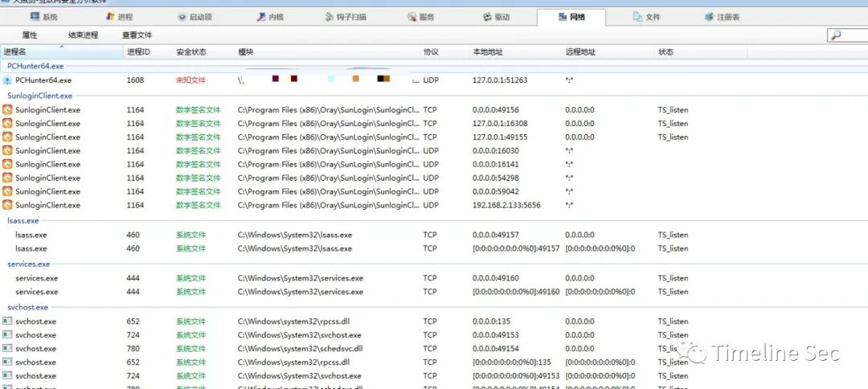Sort by the 进程名 column header
Screen dimensions: 868x389
pyautogui.click(x=62, y=52)
